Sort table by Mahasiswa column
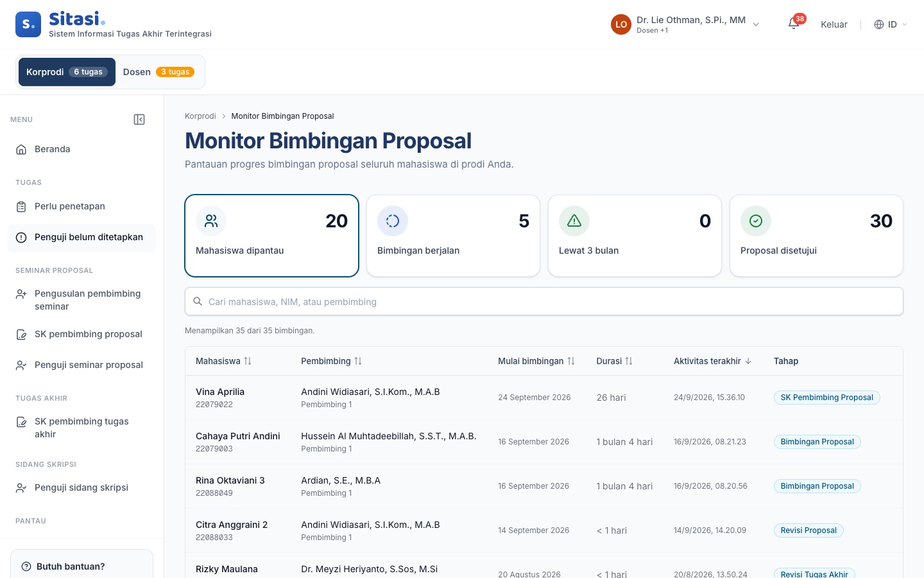 tap(223, 361)
